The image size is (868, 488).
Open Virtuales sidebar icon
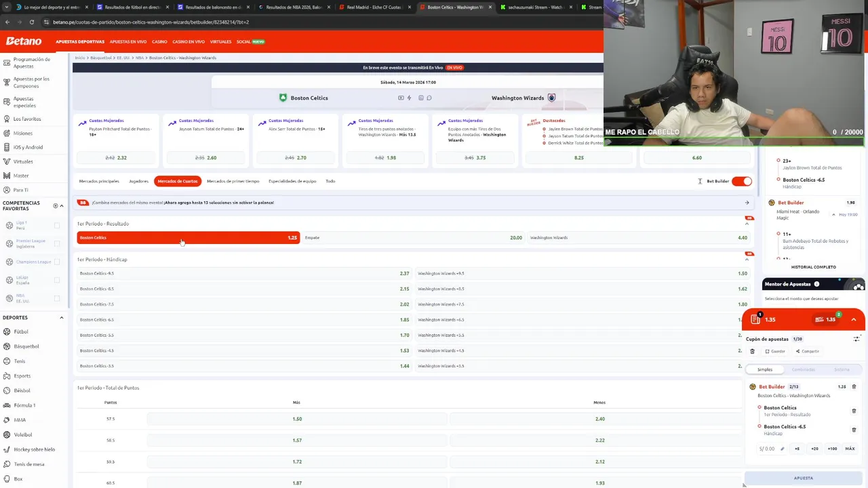[x=6, y=161]
